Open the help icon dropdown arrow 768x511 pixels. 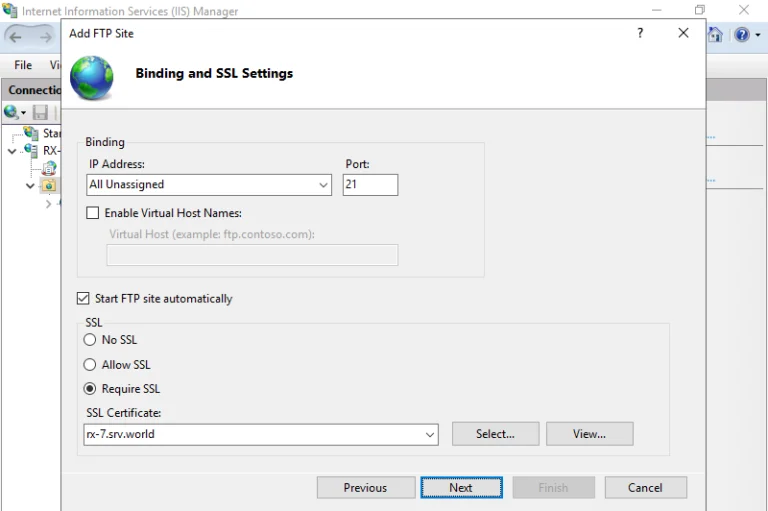pyautogui.click(x=758, y=35)
